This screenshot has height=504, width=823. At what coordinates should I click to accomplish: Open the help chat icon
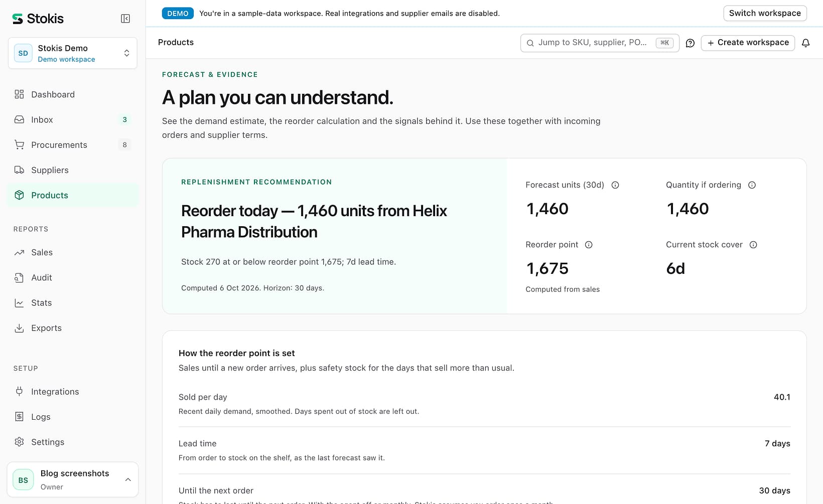690,43
